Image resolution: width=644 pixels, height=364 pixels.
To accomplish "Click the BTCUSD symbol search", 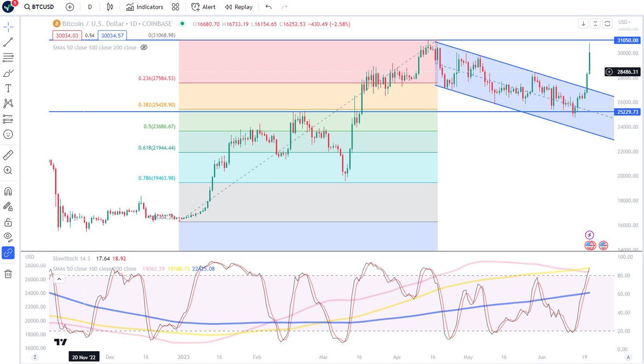I will (x=40, y=7).
